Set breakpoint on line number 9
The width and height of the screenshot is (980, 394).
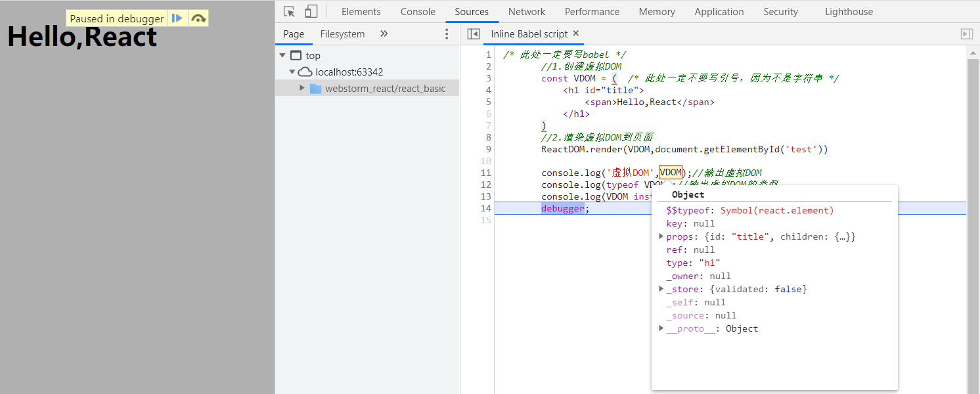488,149
